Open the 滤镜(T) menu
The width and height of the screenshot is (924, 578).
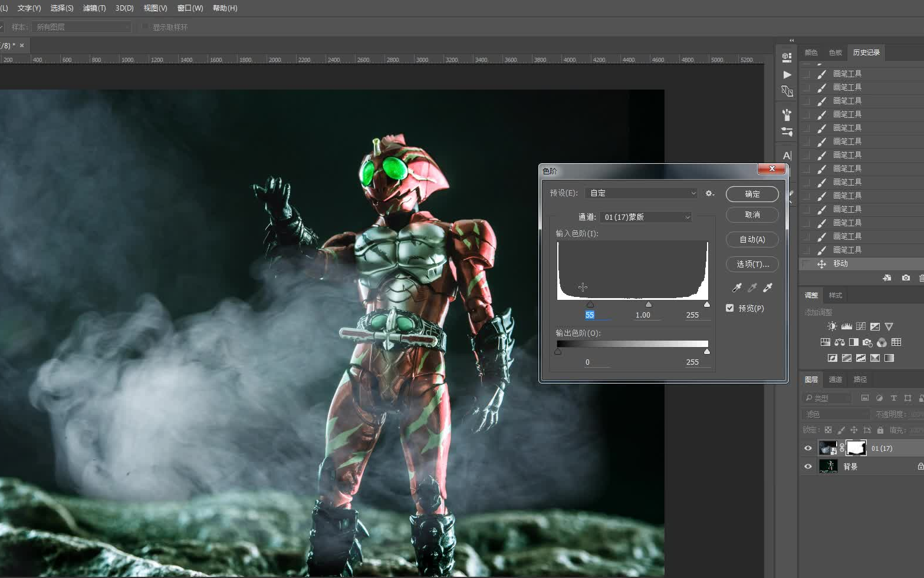[x=94, y=8]
